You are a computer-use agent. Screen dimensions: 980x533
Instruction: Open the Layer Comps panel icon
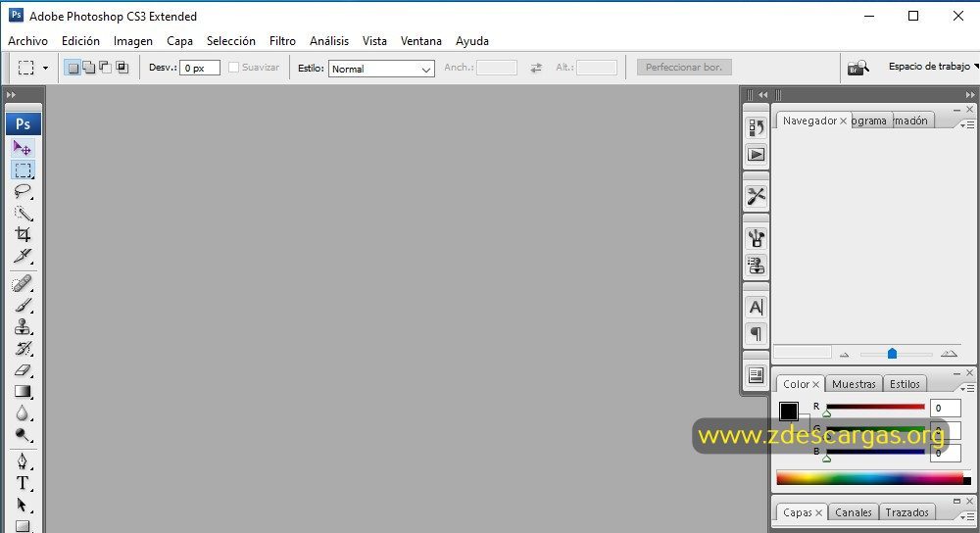pyautogui.click(x=757, y=375)
